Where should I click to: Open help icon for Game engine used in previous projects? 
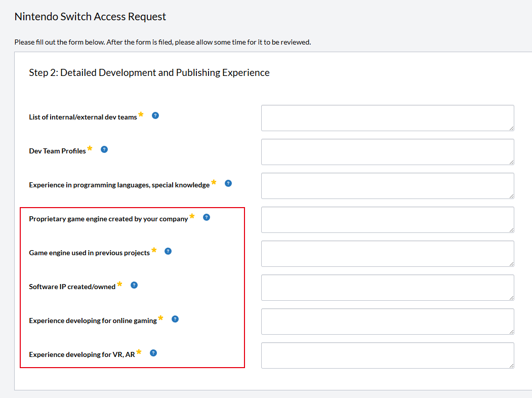[168, 252]
